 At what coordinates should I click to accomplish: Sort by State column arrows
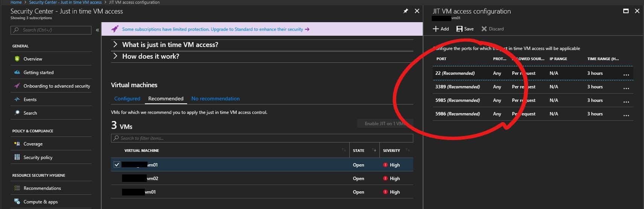(374, 150)
